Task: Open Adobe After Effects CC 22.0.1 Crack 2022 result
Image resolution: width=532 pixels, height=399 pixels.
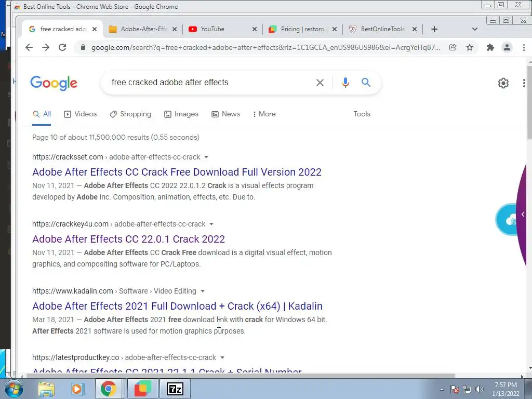Action: click(x=129, y=239)
